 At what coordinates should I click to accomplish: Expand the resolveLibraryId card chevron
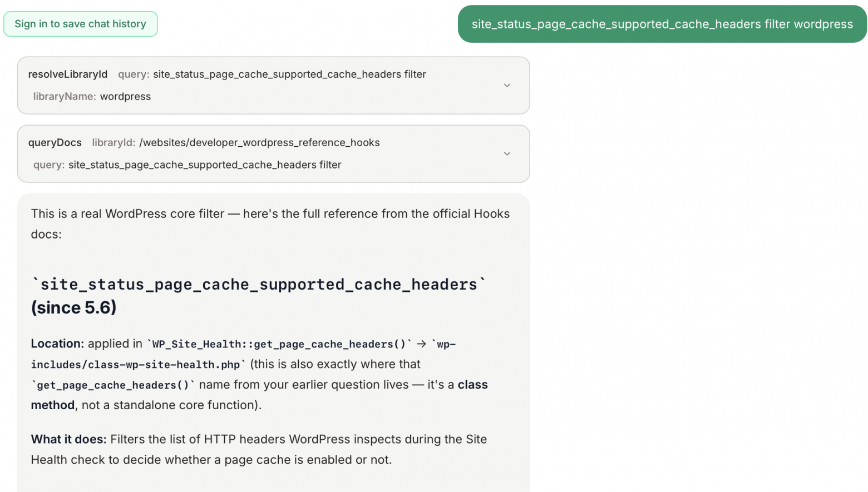click(507, 86)
